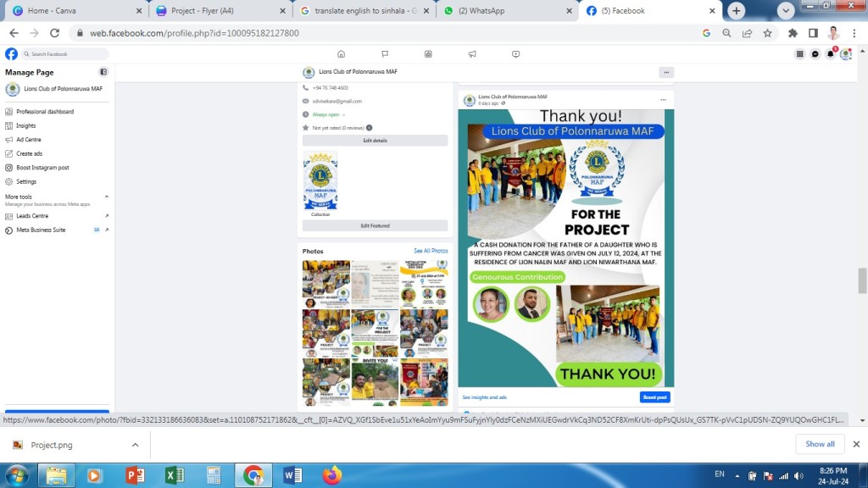Open the Pages flag icon
Viewport: 868px width, 488px height.
click(385, 53)
